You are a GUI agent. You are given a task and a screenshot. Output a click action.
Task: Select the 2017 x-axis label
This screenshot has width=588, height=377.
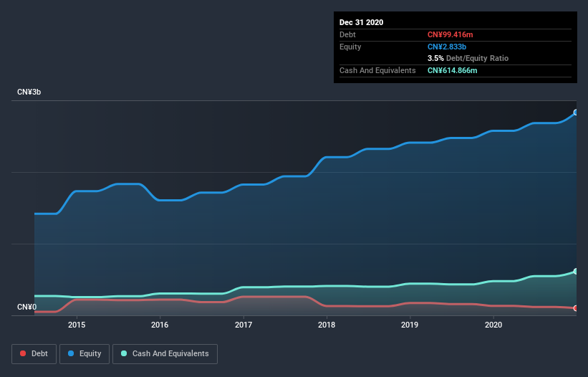(x=244, y=325)
